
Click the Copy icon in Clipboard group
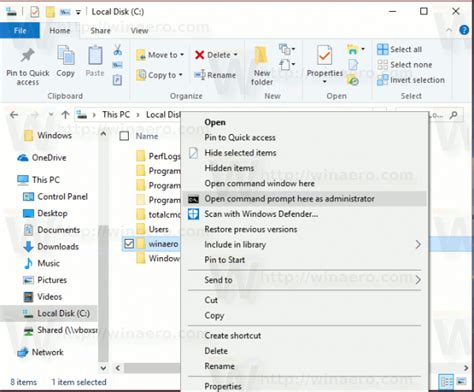click(65, 55)
